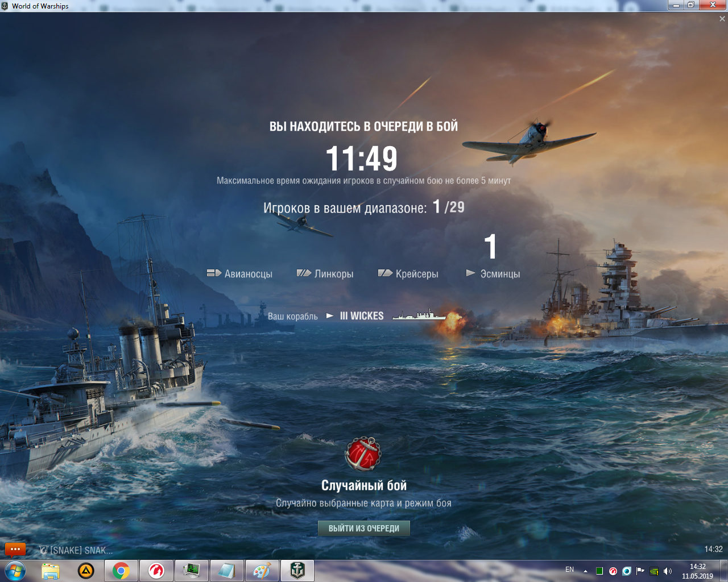Image resolution: width=728 pixels, height=582 pixels.
Task: Open the notepad taskbar icon
Action: tap(226, 571)
